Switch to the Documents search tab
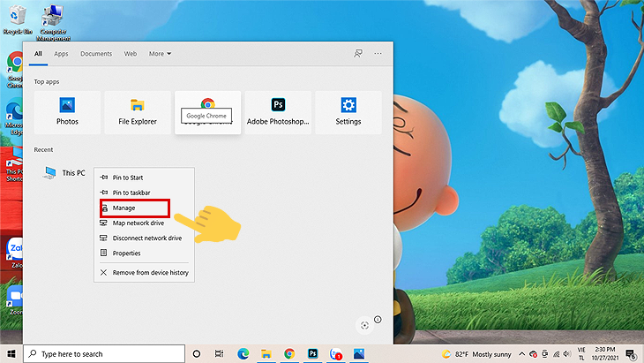The image size is (644, 363). coord(96,54)
